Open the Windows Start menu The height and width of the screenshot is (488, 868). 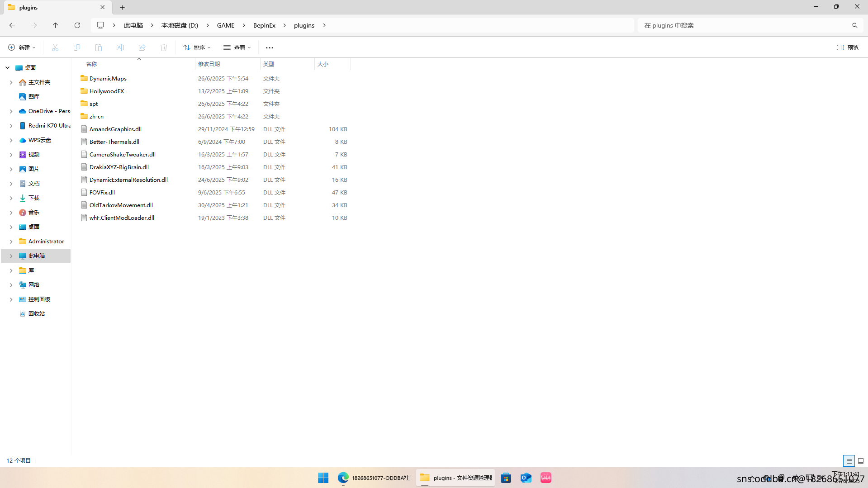coord(323,478)
